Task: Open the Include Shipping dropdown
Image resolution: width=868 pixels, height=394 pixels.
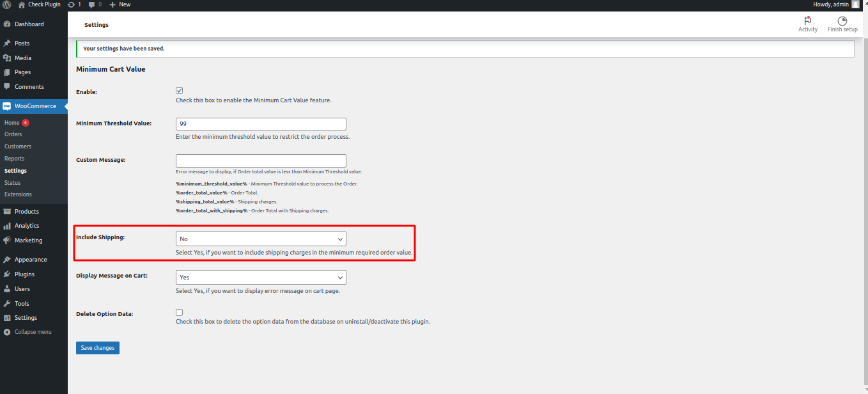Action: click(x=261, y=239)
